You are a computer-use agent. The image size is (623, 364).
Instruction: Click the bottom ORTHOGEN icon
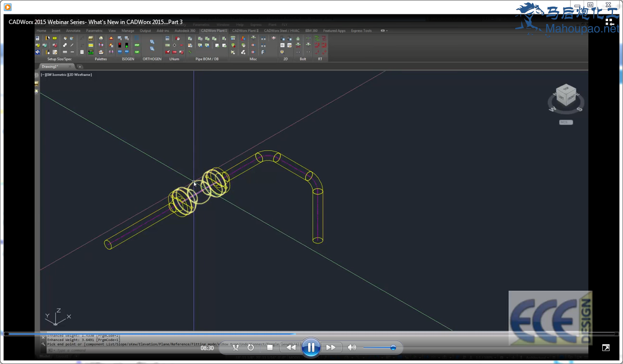click(152, 49)
